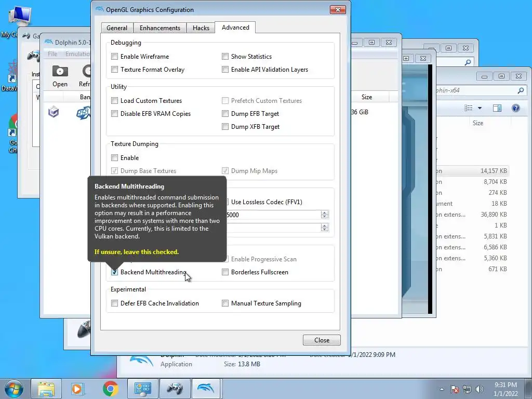
Task: Click the Size column header in Explorer
Action: click(478, 123)
